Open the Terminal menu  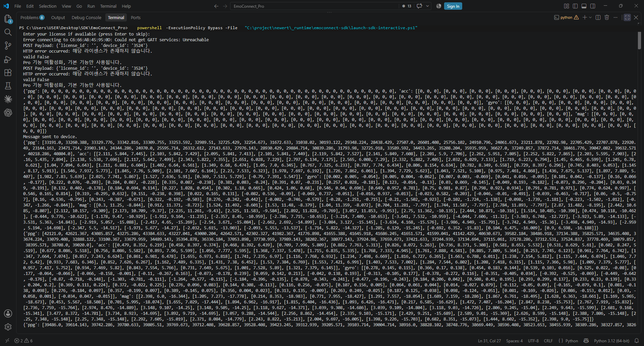(x=108, y=6)
